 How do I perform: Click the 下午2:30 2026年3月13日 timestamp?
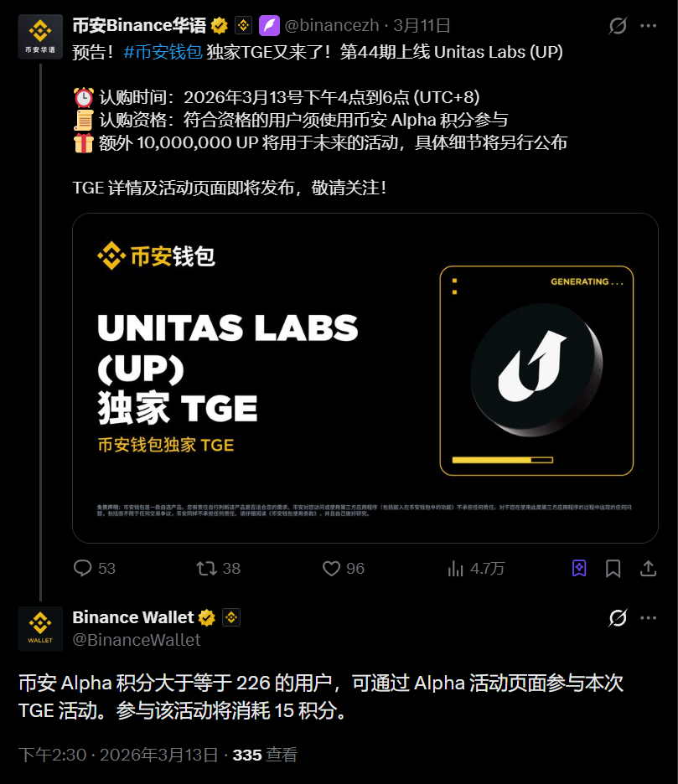click(118, 755)
